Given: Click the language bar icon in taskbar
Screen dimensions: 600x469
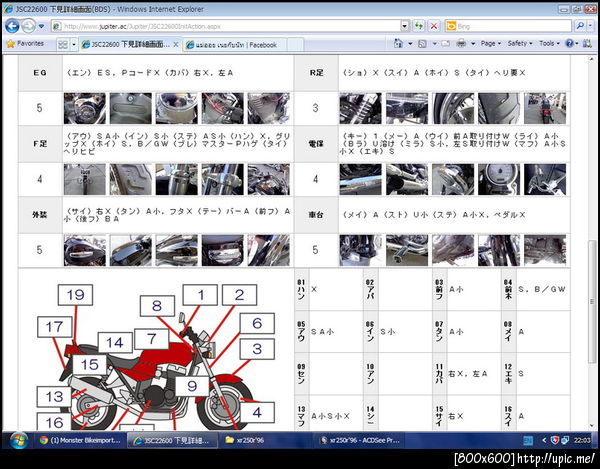Looking at the screenshot, I should pos(528,441).
